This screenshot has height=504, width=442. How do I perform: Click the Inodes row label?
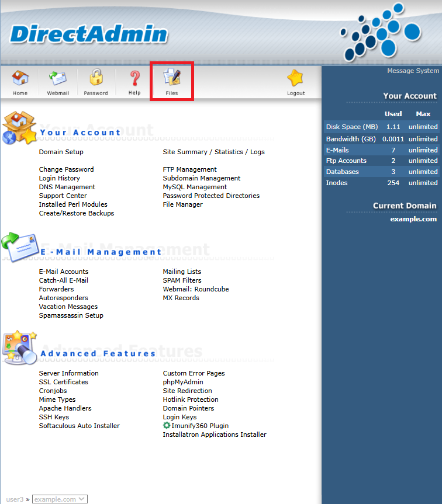[x=337, y=183]
